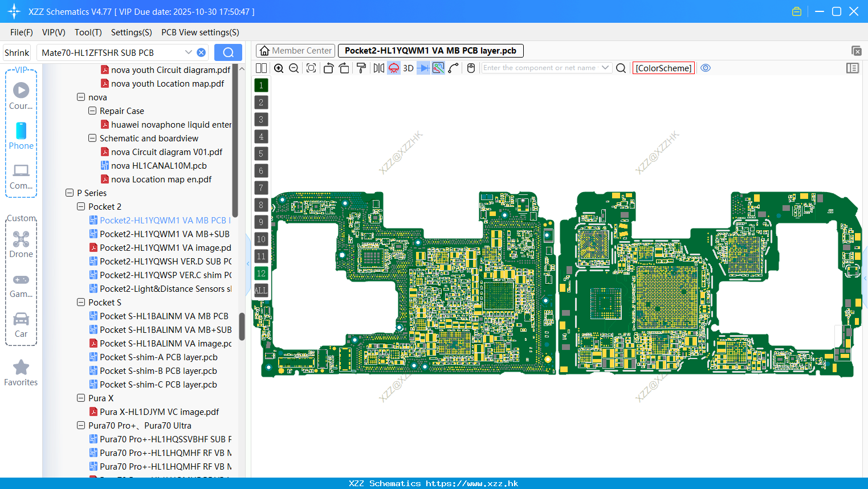Select the Car category
This screenshot has width=868, height=489.
click(21, 324)
